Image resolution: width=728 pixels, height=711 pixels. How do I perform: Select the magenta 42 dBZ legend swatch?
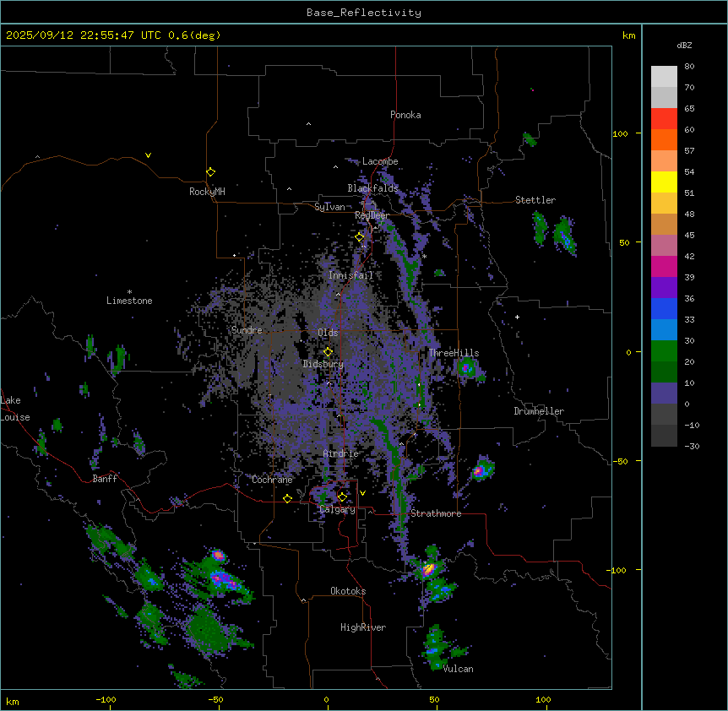point(664,266)
